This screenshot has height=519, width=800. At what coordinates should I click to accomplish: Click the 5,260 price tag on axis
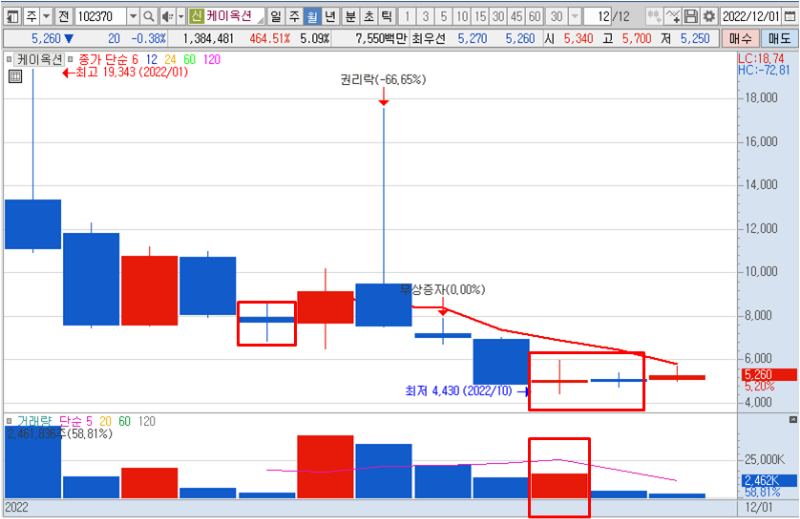(768, 375)
